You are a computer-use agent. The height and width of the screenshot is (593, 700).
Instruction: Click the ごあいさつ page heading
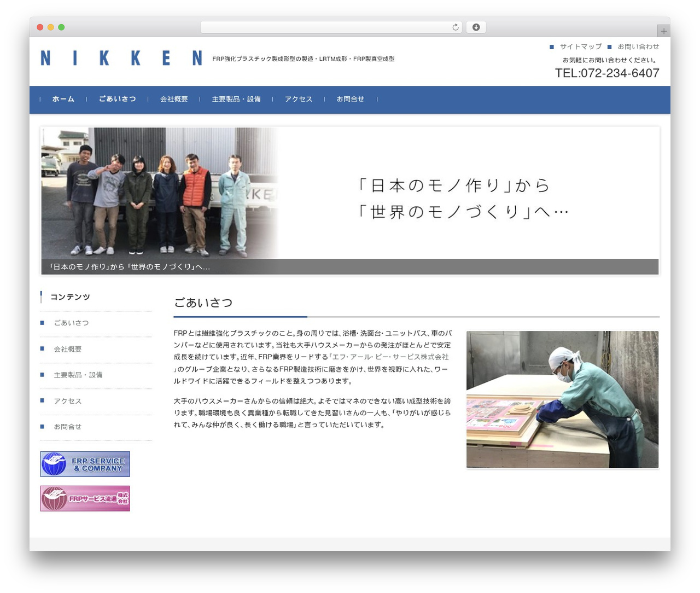tap(203, 303)
